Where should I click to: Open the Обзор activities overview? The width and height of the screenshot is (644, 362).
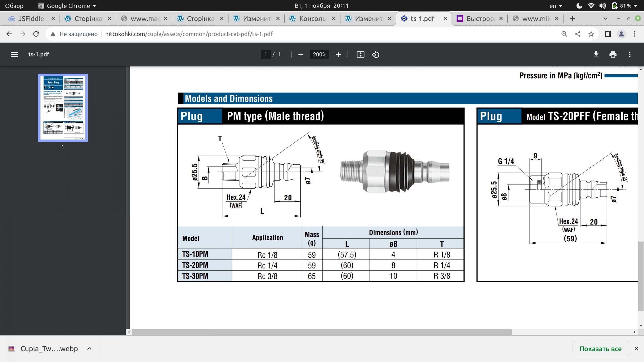pyautogui.click(x=14, y=6)
